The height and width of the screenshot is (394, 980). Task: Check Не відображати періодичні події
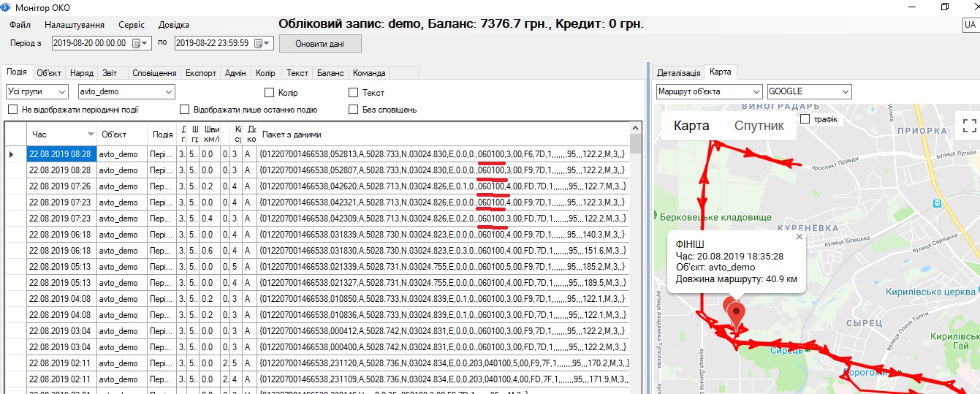tap(12, 110)
